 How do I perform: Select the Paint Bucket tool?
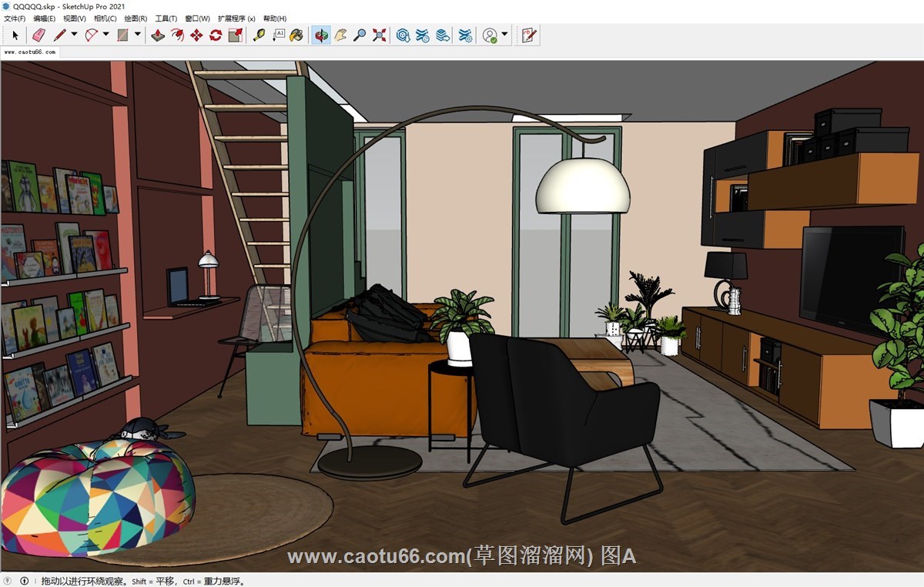click(296, 35)
